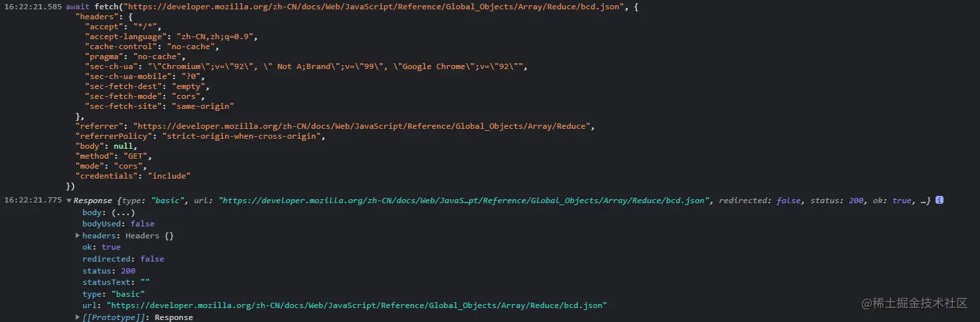
Task: Click the "cache-control" no-cache value
Action: [190, 46]
